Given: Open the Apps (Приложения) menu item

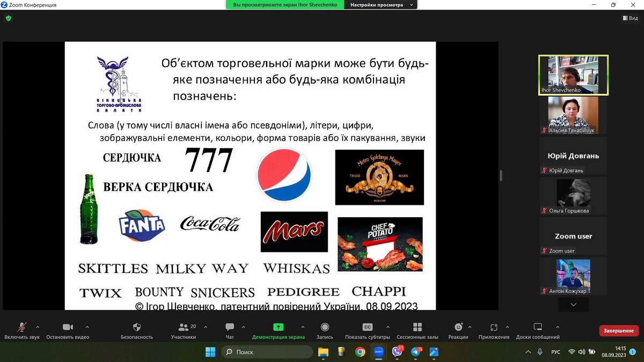Looking at the screenshot, I should [494, 327].
